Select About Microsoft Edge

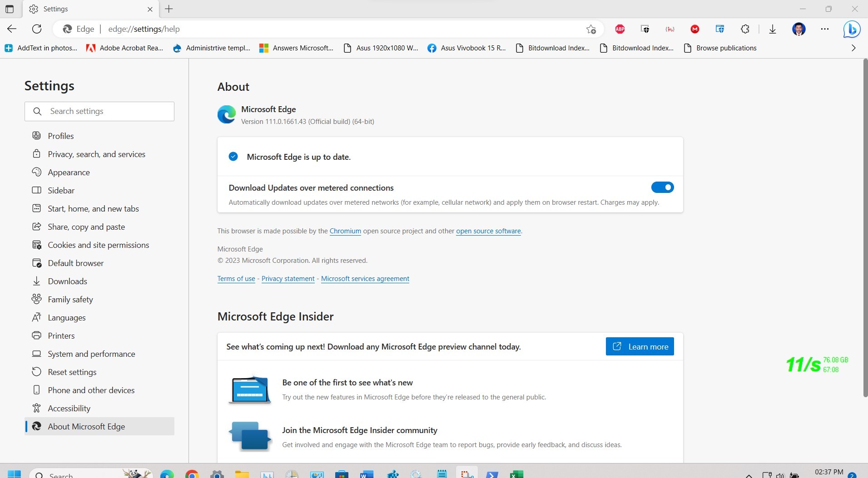coord(99,426)
